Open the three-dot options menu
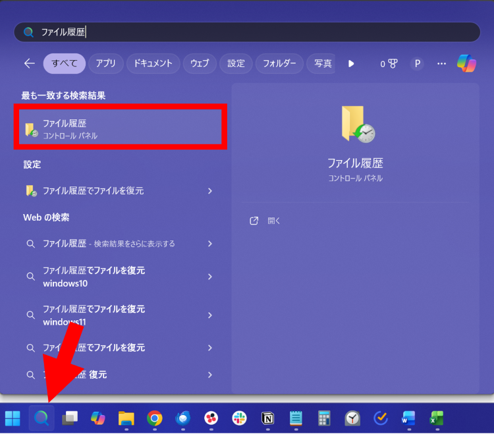The width and height of the screenshot is (494, 448). coord(441,64)
